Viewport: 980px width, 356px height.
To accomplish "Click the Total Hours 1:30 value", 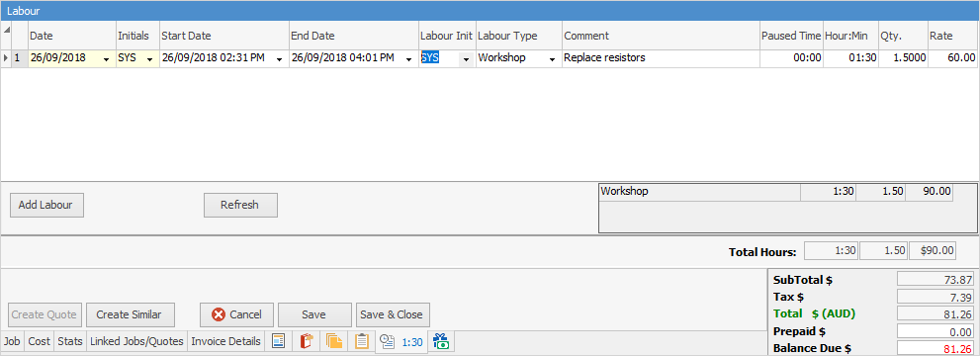I will (831, 251).
